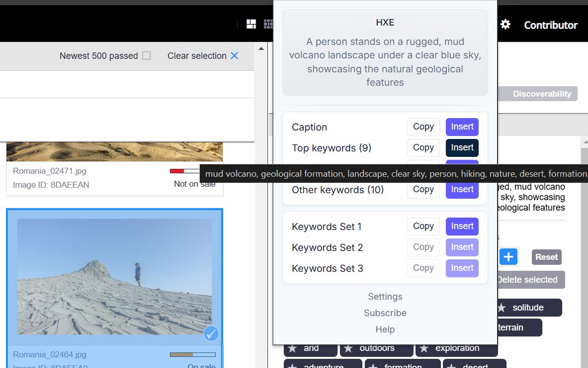The width and height of the screenshot is (588, 368).
Task: Open the Contributor menu
Action: [x=550, y=25]
